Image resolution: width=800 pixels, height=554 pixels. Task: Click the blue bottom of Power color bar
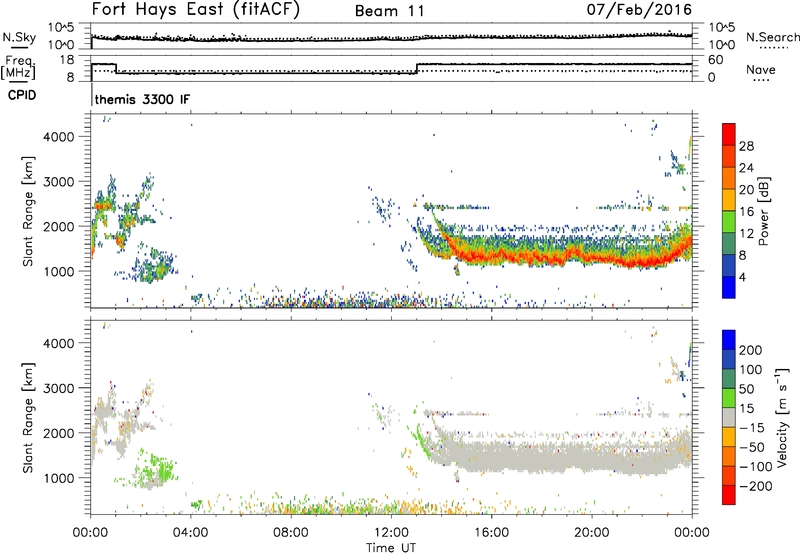729,287
